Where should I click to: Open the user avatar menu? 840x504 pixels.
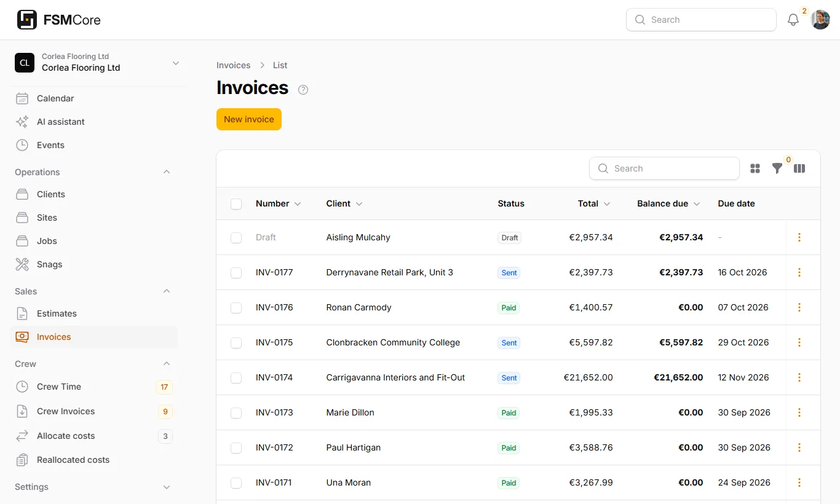tap(820, 20)
